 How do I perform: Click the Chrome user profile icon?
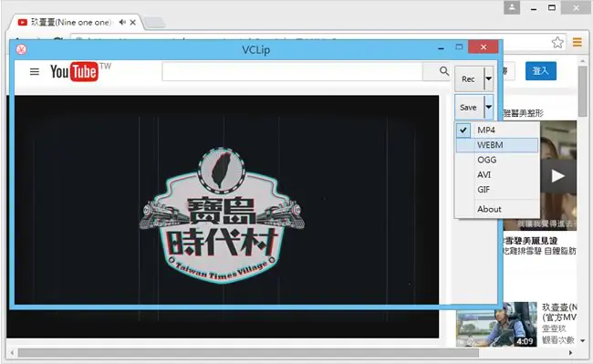512,7
